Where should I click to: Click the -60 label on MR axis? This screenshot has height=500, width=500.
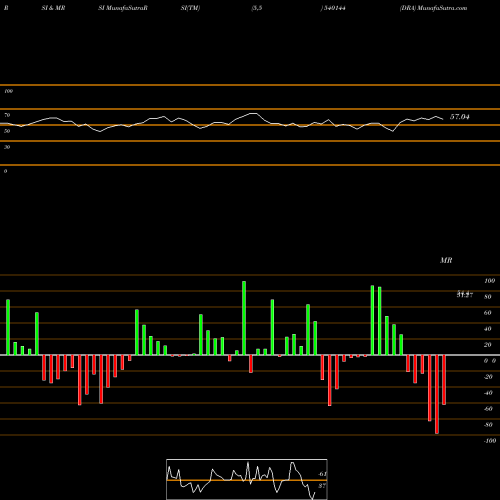488,409
